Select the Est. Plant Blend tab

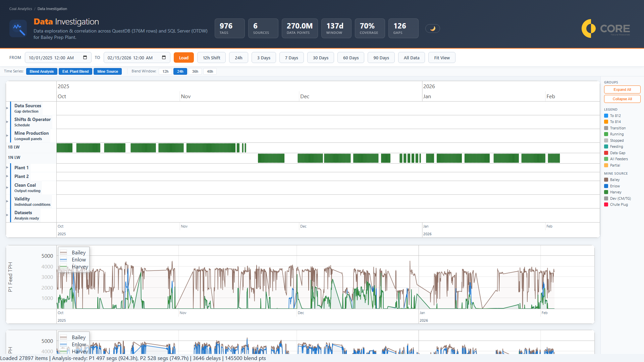pyautogui.click(x=75, y=71)
